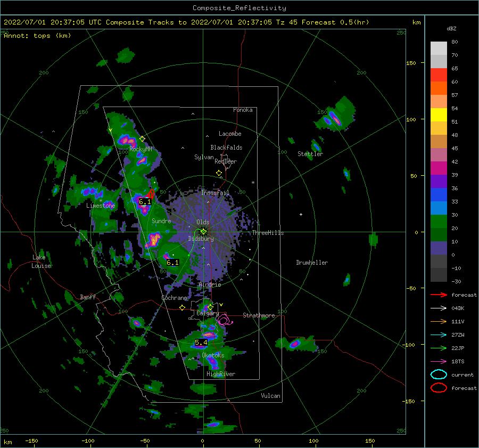Click the green 22JP arrow legend icon
Image resolution: width=479 pixels, height=448 pixels.
pos(439,348)
